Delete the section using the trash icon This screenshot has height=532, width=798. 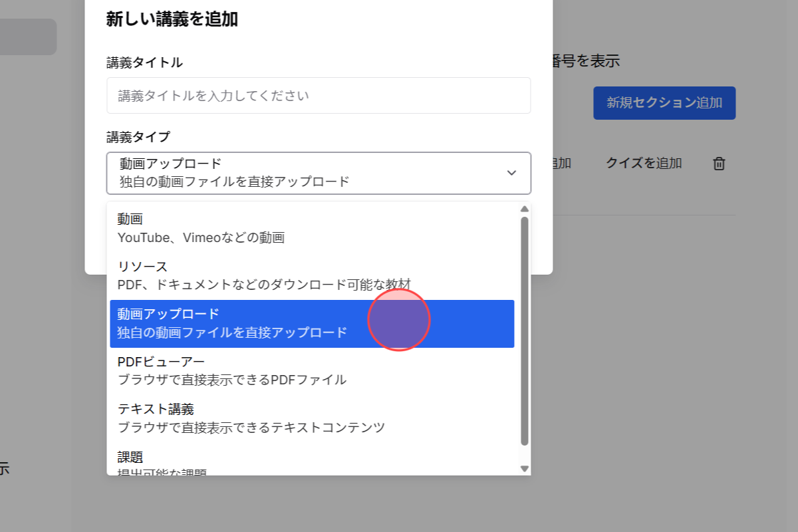719,164
